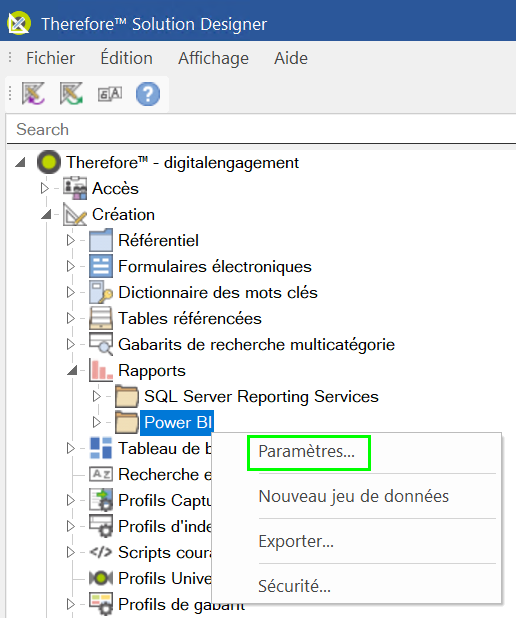Collapse the Création tree node

pyautogui.click(x=47, y=214)
